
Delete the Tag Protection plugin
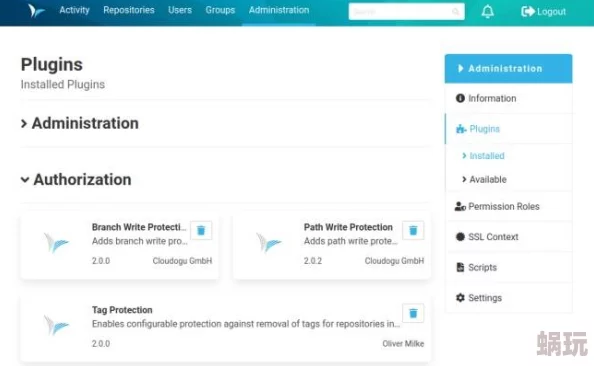coord(413,313)
